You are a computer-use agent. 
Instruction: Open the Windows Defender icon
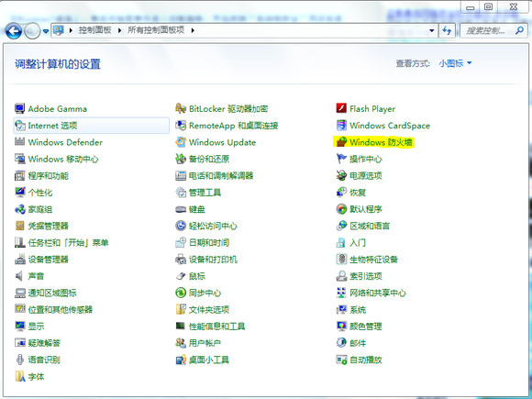click(x=20, y=142)
